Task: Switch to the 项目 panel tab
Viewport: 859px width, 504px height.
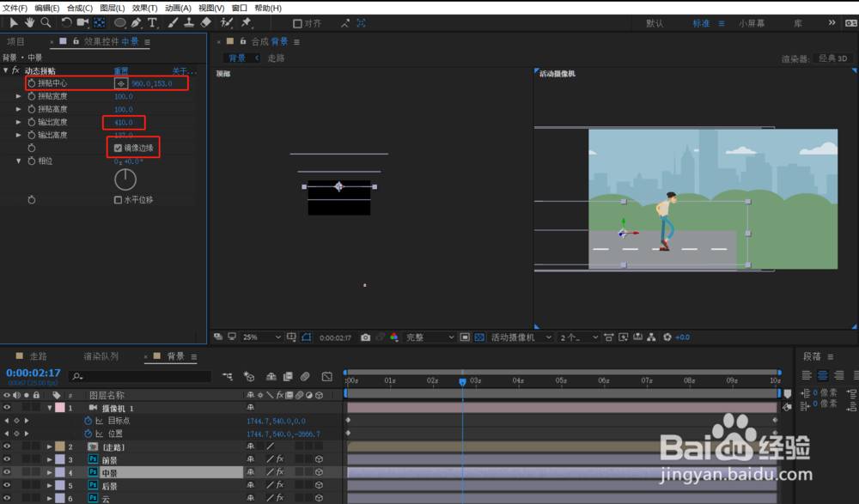Action: (15, 41)
